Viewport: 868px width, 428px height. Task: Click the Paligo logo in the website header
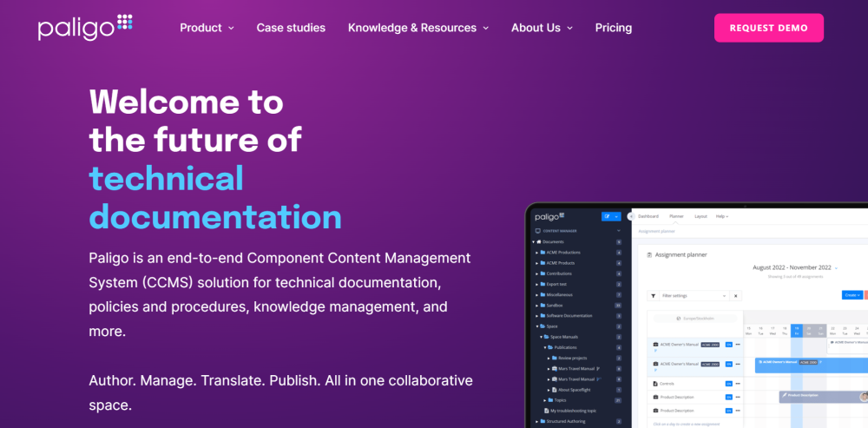(x=85, y=27)
